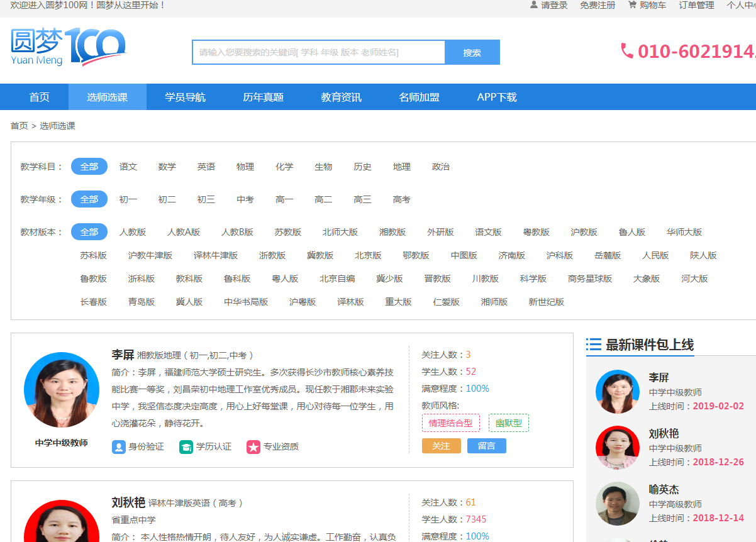Filter grade by 初一

coord(128,199)
